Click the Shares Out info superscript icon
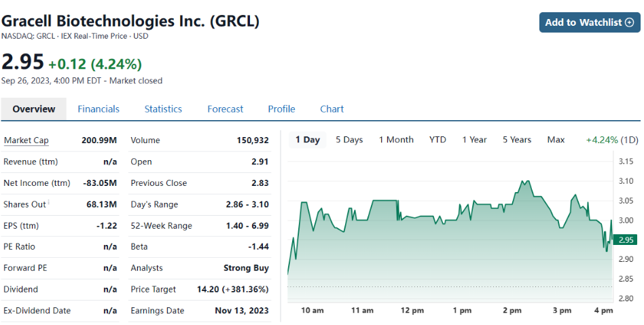Image resolution: width=644 pixels, height=325 pixels. 49,202
